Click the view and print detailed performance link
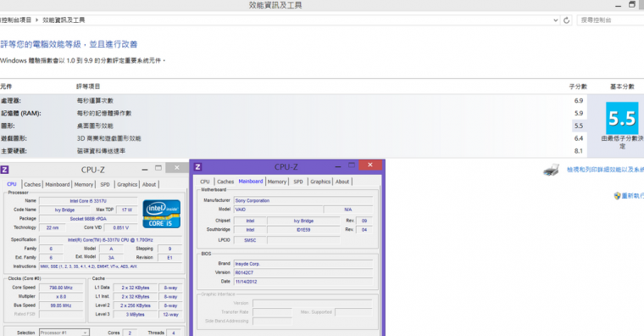The height and width of the screenshot is (336, 644). click(605, 170)
